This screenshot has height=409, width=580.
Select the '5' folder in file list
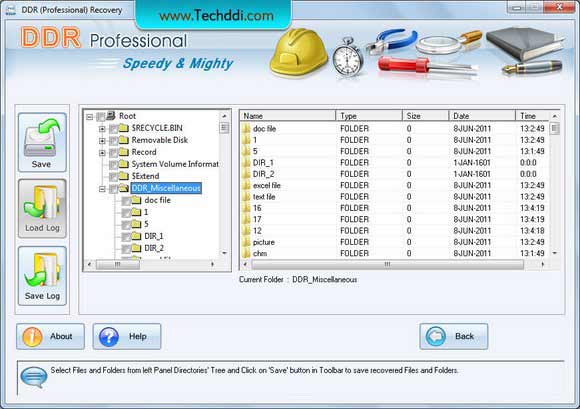255,151
